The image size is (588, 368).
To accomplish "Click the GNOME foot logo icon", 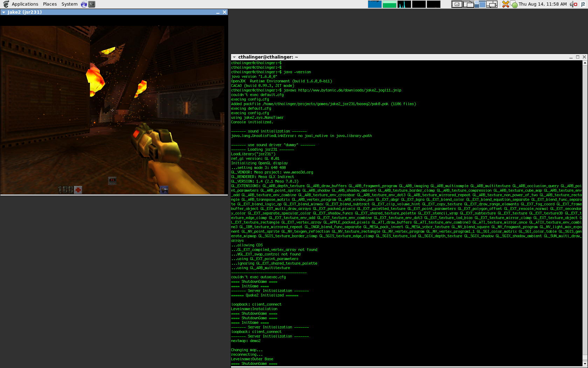I will (6, 4).
